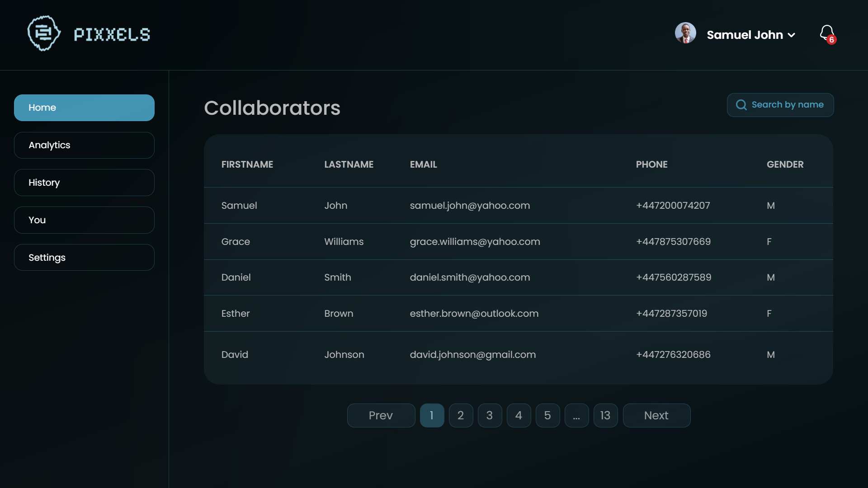Viewport: 868px width, 488px height.
Task: Expand the Samuel John user dropdown
Action: click(791, 35)
